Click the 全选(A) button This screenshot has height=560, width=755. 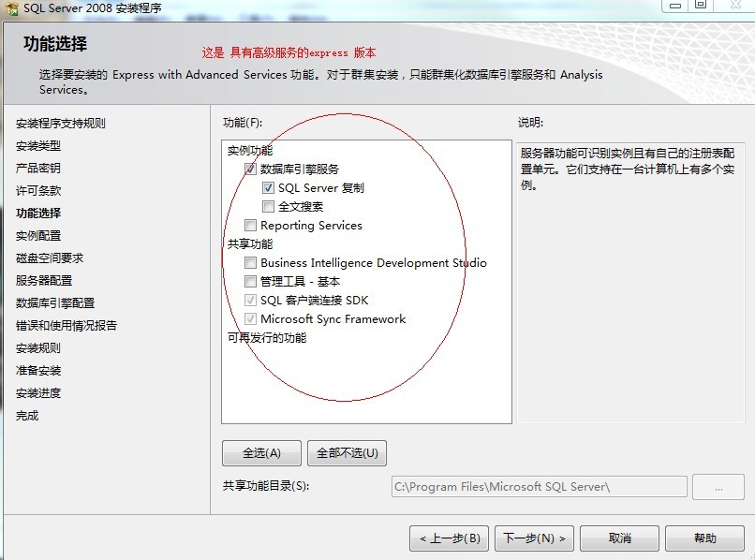click(x=261, y=453)
